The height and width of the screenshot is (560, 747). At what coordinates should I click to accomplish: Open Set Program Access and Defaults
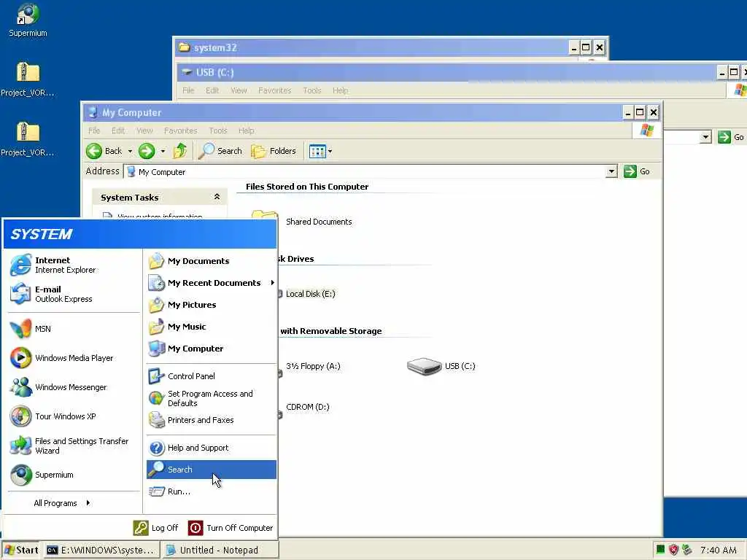211,398
